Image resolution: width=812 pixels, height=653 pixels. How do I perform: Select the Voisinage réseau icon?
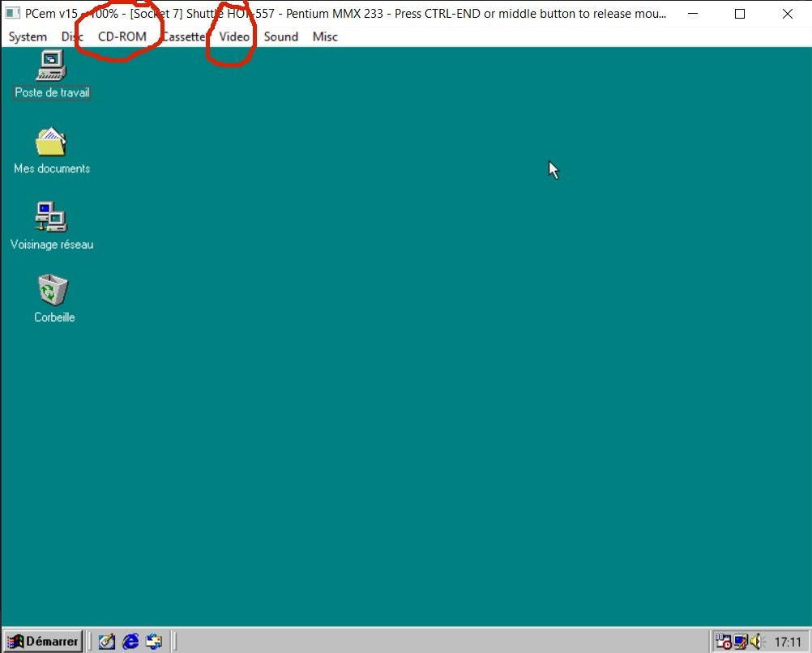point(51,226)
